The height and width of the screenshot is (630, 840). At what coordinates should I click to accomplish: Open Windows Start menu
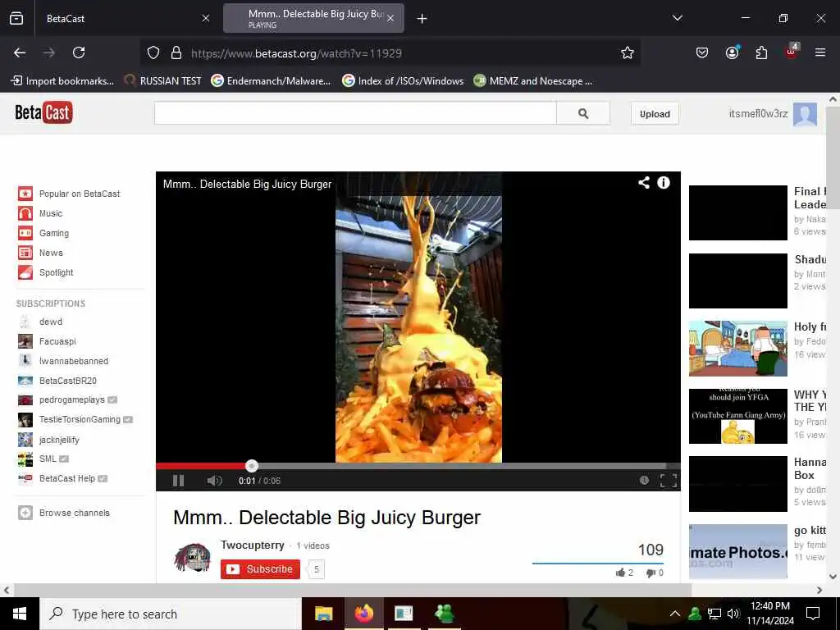coord(20,614)
